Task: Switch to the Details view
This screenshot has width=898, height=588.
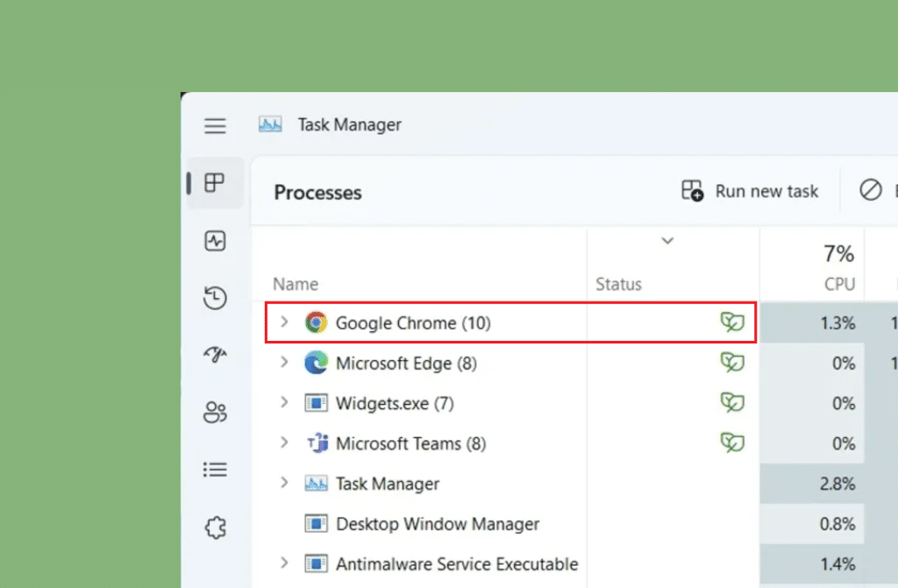Action: [215, 470]
